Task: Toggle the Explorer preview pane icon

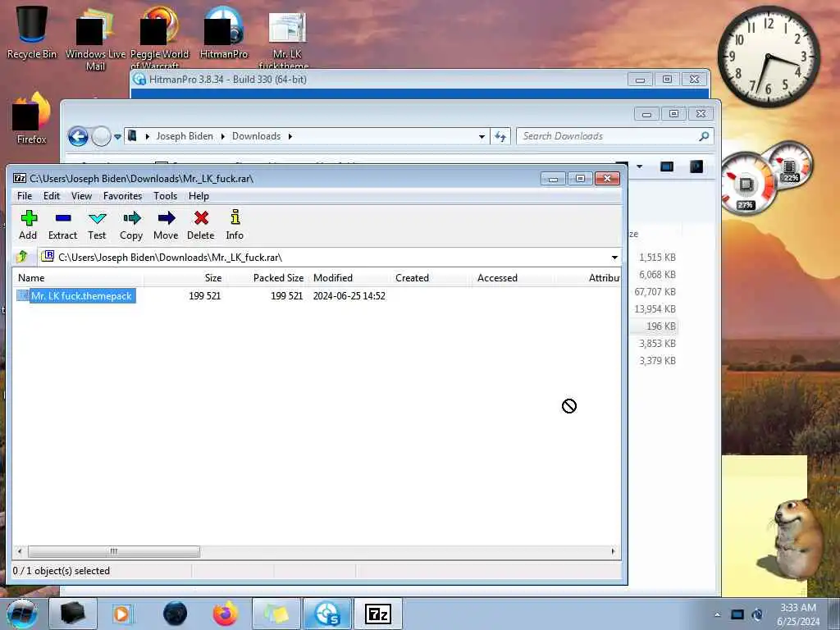Action: [x=666, y=167]
